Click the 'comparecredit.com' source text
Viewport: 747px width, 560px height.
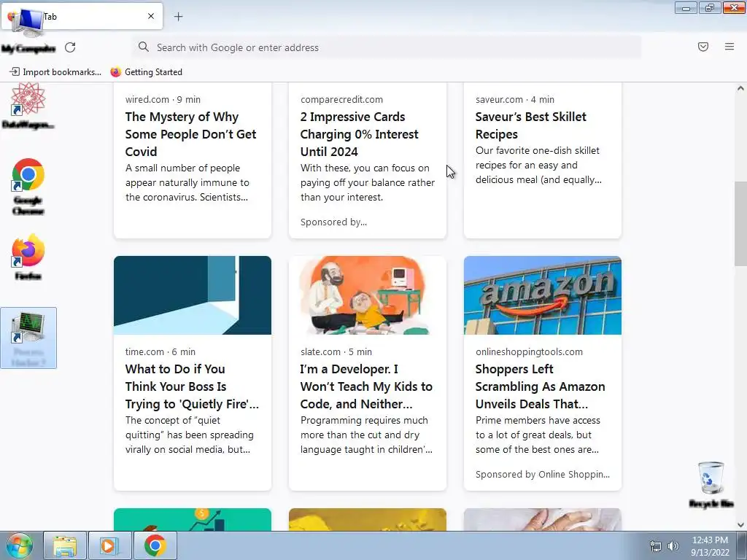tap(341, 99)
